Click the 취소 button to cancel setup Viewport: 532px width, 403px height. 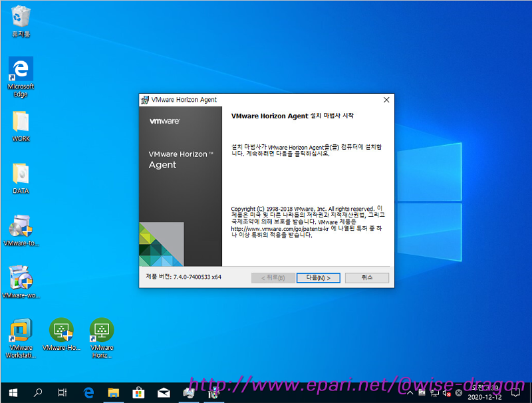[367, 278]
